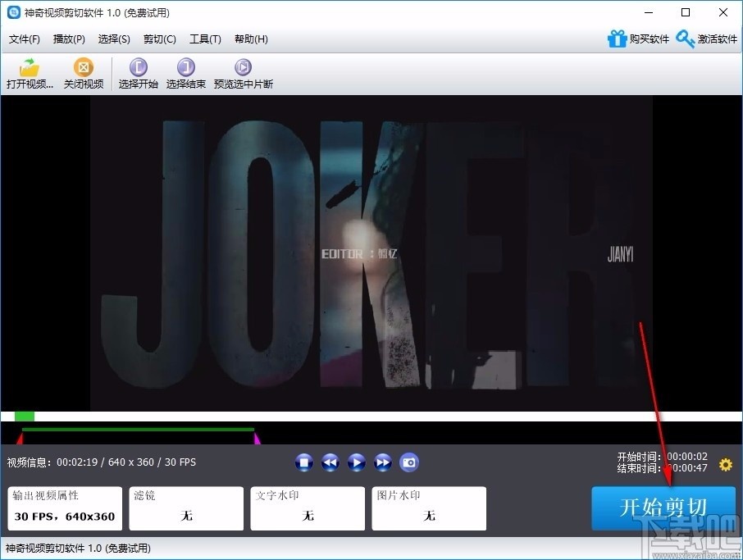Open time settings gear icon

pyautogui.click(x=726, y=464)
